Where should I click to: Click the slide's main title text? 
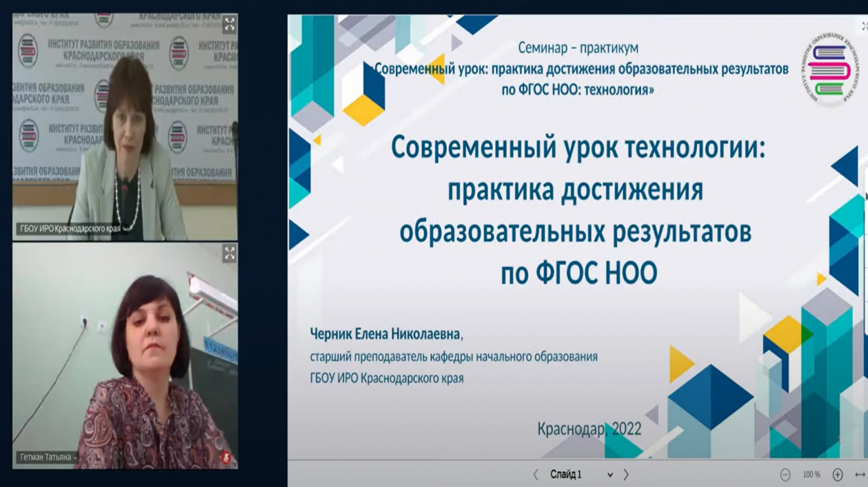coord(578,210)
